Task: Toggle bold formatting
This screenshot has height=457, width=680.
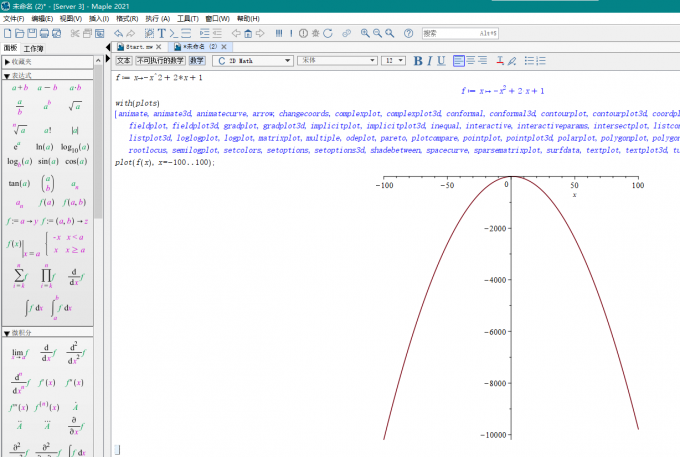Action: 418,61
